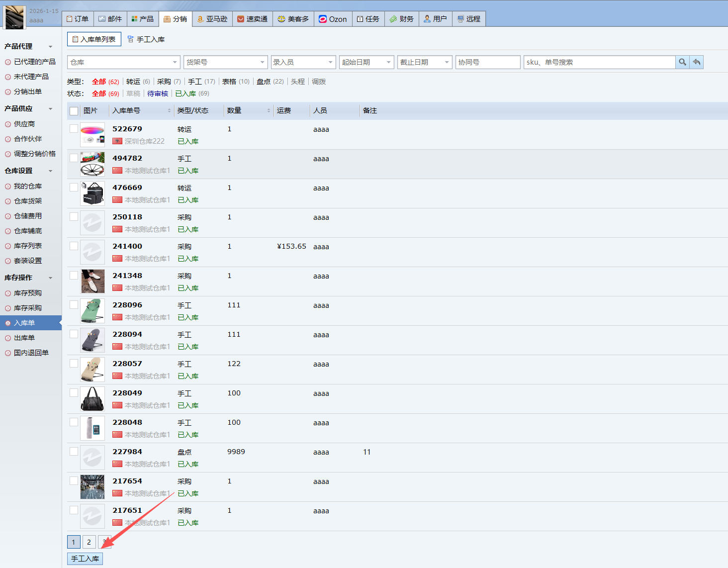Switch to the Finance tab
Image resolution: width=728 pixels, height=568 pixels.
402,19
